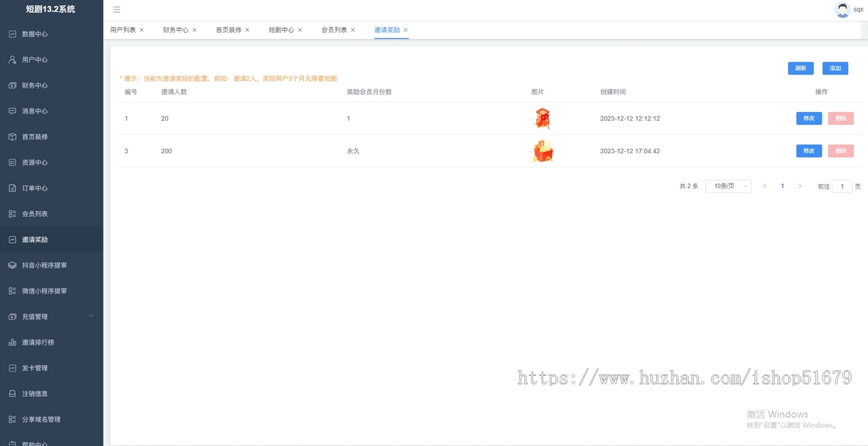Click the 发卡管理 sidebar icon
The height and width of the screenshot is (446, 868).
pyautogui.click(x=12, y=368)
